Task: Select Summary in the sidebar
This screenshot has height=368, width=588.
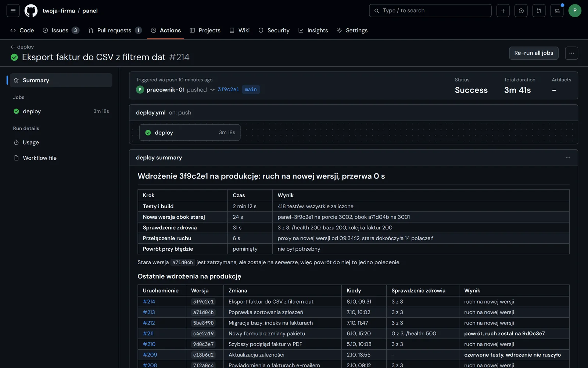Action: click(x=61, y=80)
